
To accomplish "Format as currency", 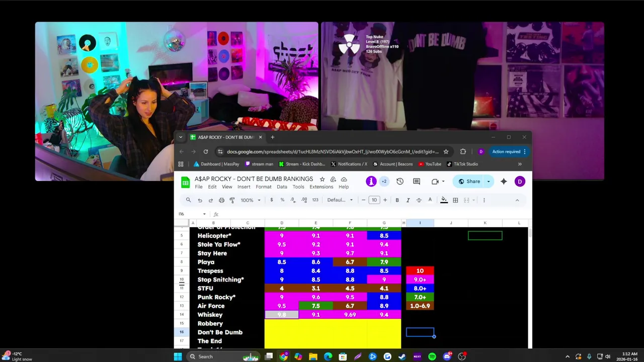I will (272, 200).
